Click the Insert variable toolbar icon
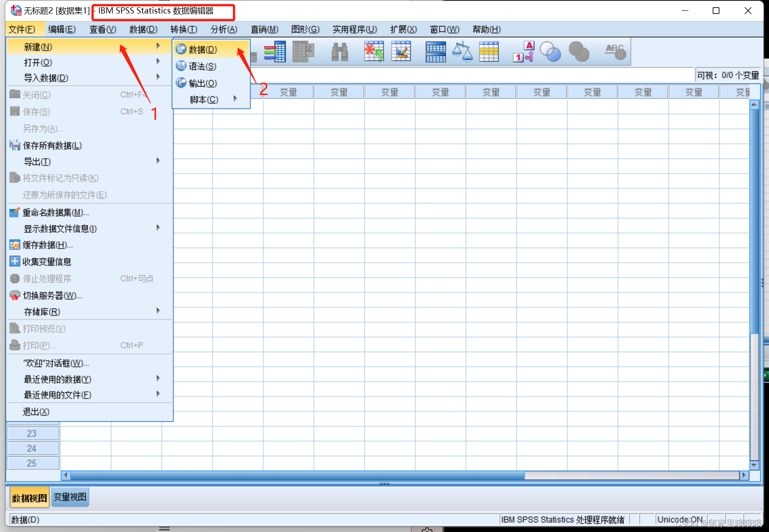Viewport: 769px width, 532px height. [x=401, y=52]
